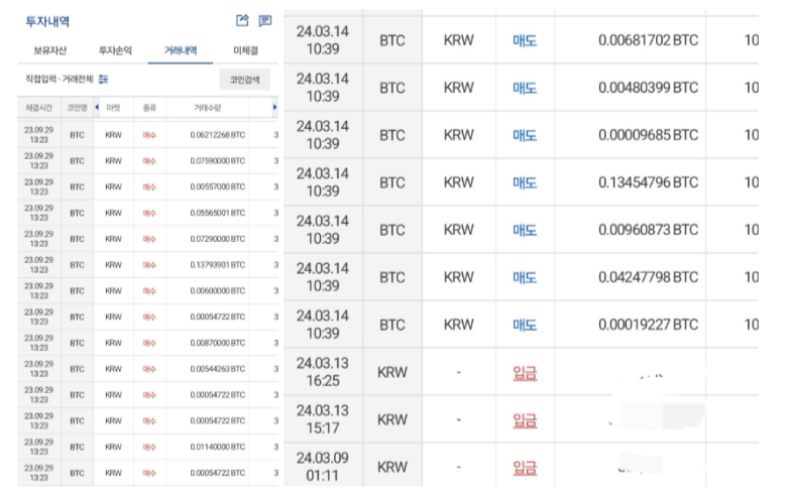Go to the 미체결 tab
795x494 pixels.
(246, 49)
